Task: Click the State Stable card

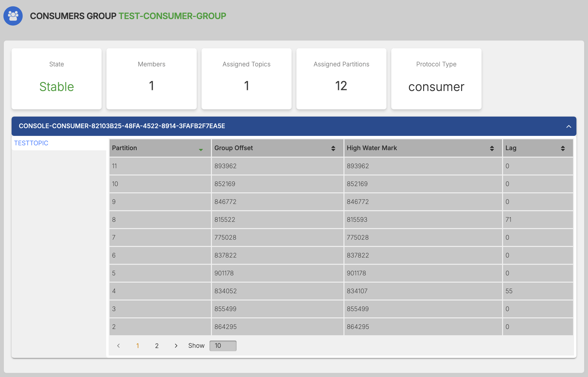Action: tap(56, 79)
